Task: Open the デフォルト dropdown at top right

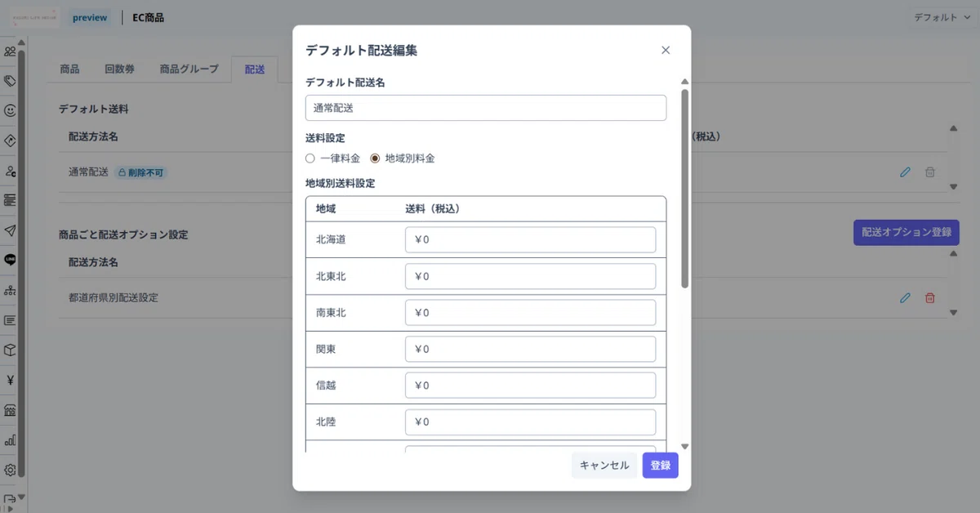Action: 942,17
